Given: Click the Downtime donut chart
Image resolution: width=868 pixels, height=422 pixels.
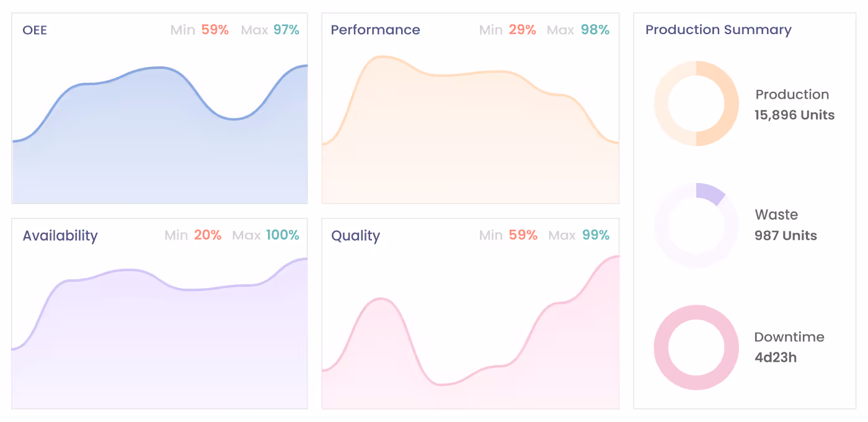Looking at the screenshot, I should 696,348.
